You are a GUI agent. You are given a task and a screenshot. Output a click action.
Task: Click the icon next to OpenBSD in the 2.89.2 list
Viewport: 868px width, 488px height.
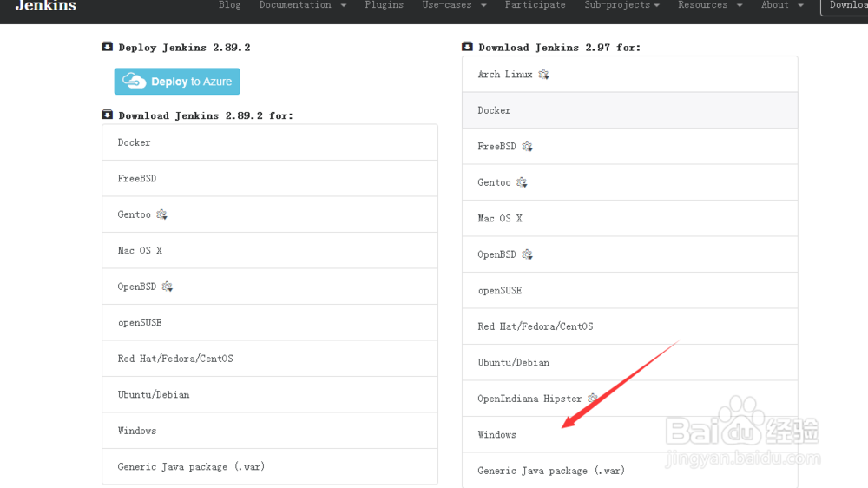point(168,287)
